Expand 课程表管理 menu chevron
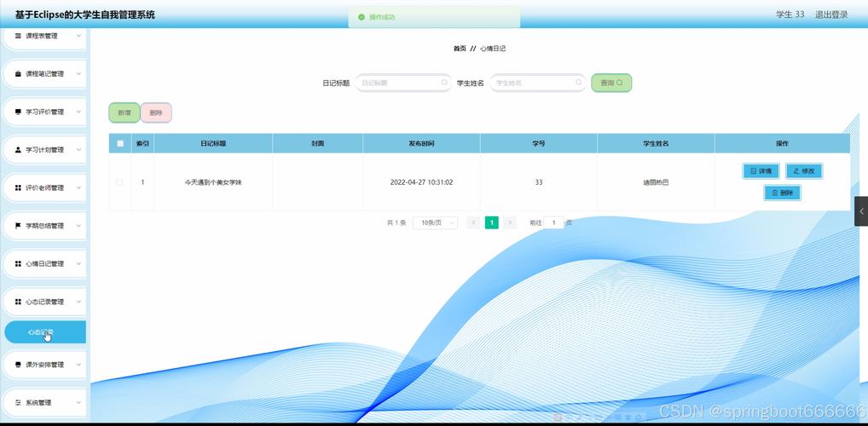The width and height of the screenshot is (868, 426). pyautogui.click(x=78, y=36)
